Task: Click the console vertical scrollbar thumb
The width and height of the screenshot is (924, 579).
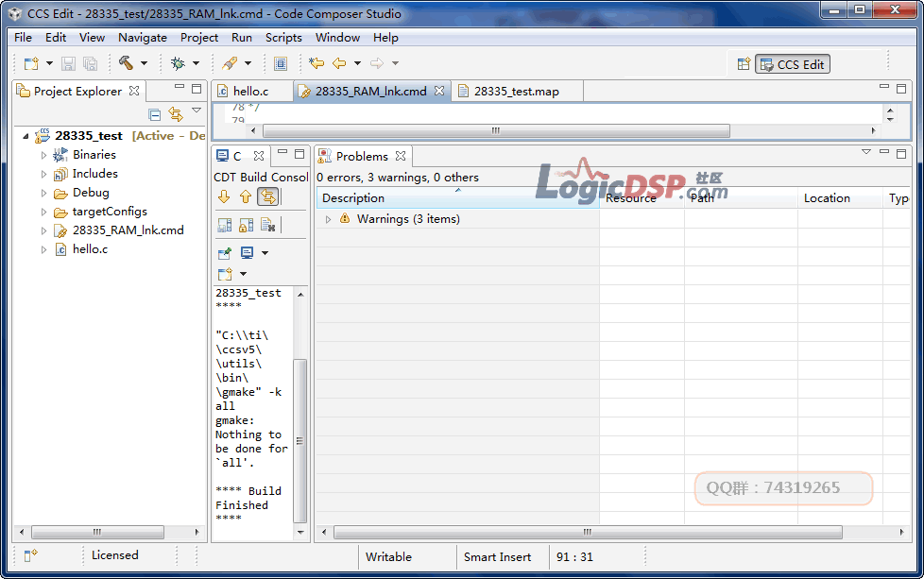Action: [x=299, y=440]
